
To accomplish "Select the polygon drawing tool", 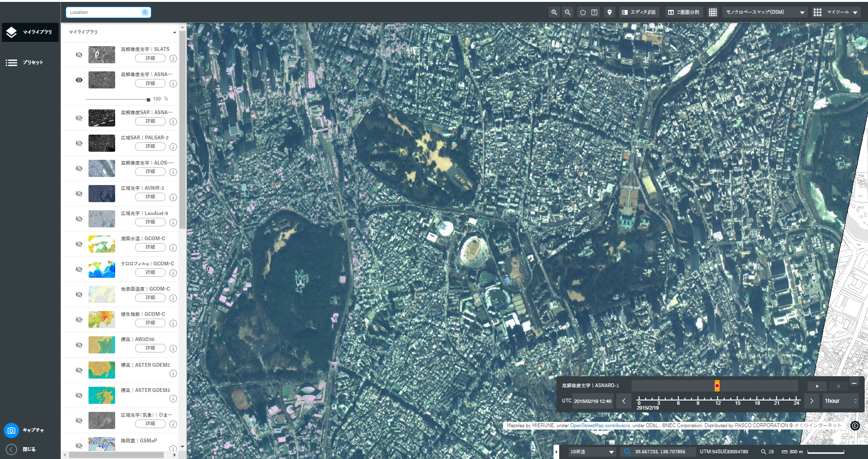I will point(583,12).
